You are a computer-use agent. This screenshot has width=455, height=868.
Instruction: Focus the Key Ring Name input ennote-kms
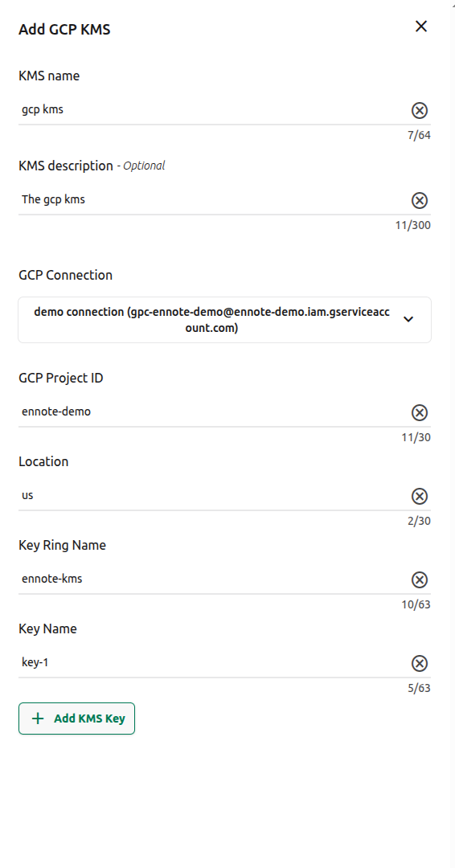(214, 579)
